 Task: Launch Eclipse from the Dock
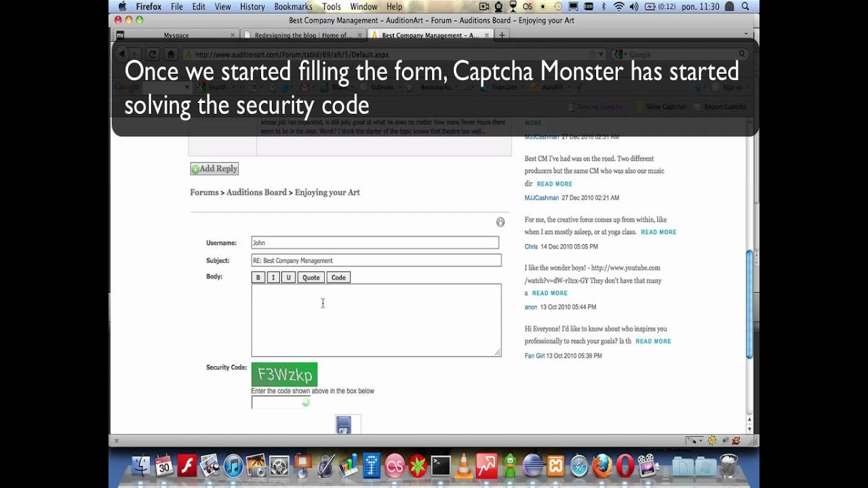tap(533, 466)
